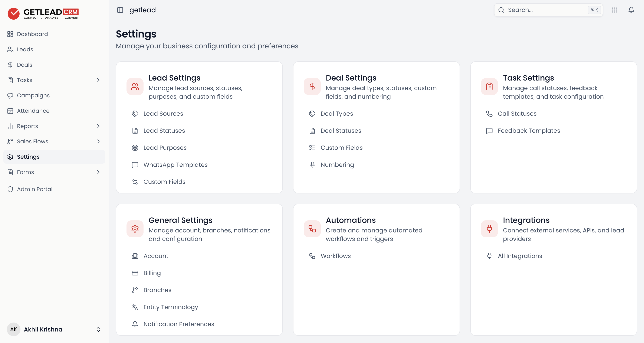Click the Billing card icon
The image size is (644, 343).
pyautogui.click(x=135, y=273)
